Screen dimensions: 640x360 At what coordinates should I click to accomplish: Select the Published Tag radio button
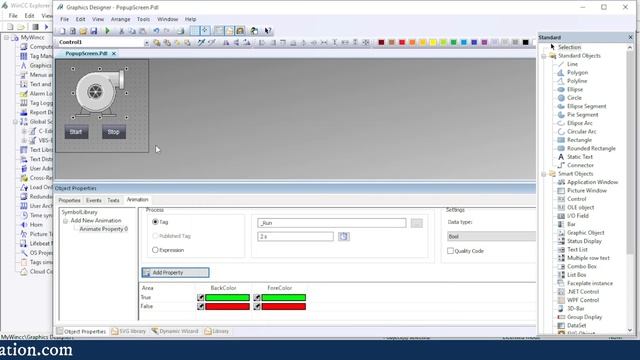[155, 236]
